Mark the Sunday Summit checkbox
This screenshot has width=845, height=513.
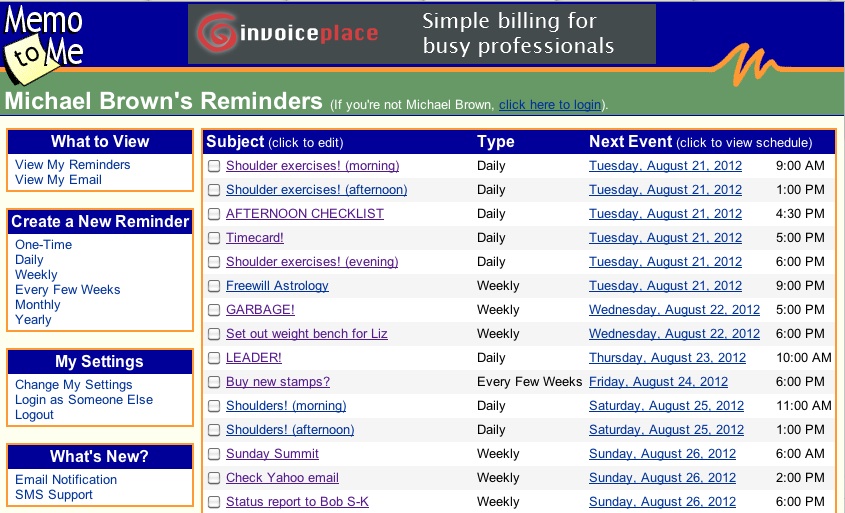[x=214, y=454]
